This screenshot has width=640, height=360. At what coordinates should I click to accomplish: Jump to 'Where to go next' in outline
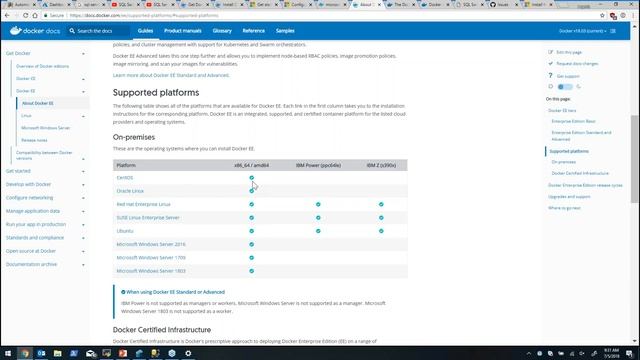pos(564,208)
